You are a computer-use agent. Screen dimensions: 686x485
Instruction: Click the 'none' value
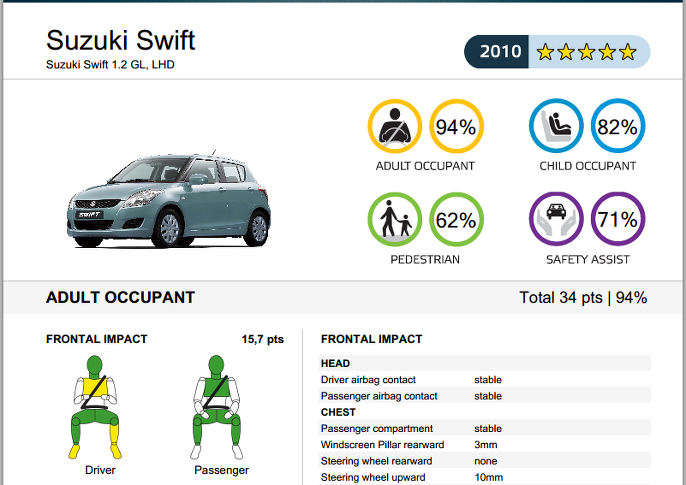486,461
